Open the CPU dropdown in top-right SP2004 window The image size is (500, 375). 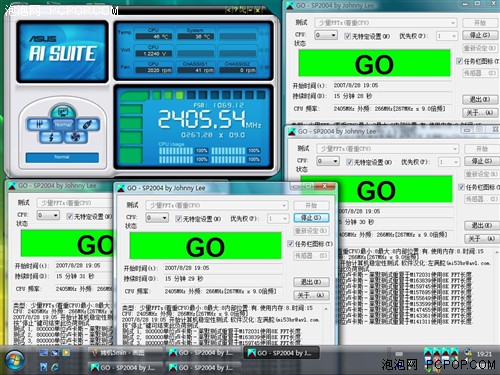tap(326, 35)
